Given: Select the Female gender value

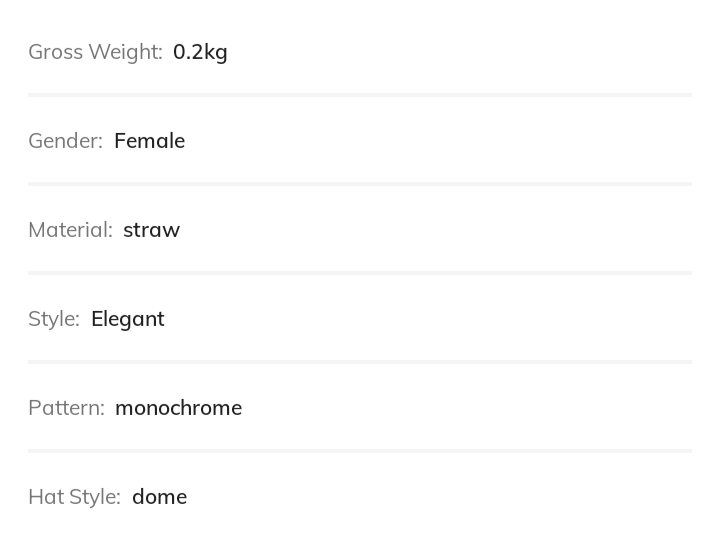Looking at the screenshot, I should point(149,141).
